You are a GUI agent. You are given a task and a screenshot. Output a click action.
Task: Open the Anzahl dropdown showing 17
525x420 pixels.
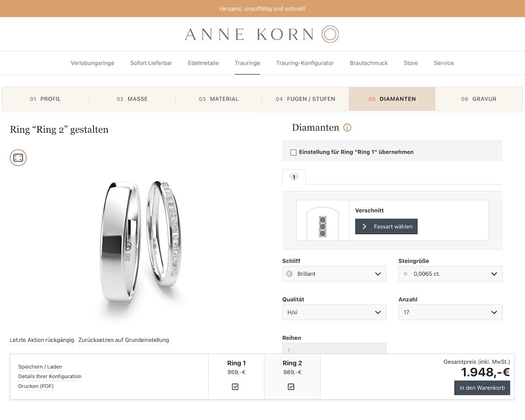pos(451,312)
